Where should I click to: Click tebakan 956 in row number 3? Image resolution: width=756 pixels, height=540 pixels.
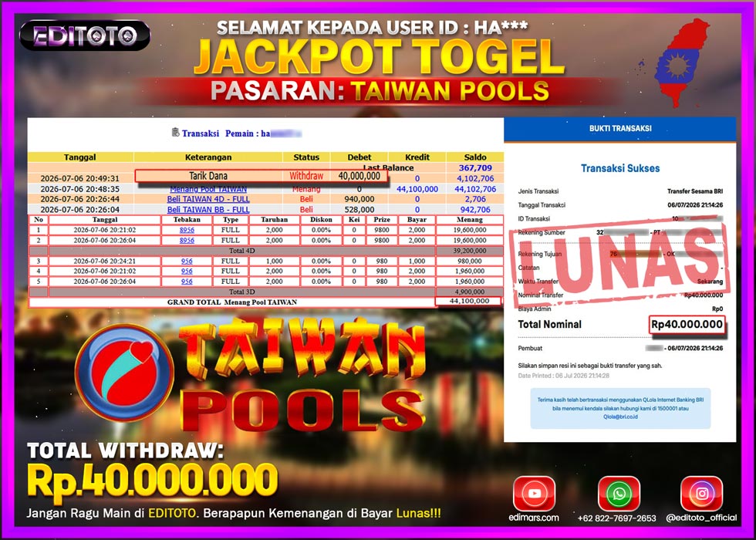coord(187,261)
